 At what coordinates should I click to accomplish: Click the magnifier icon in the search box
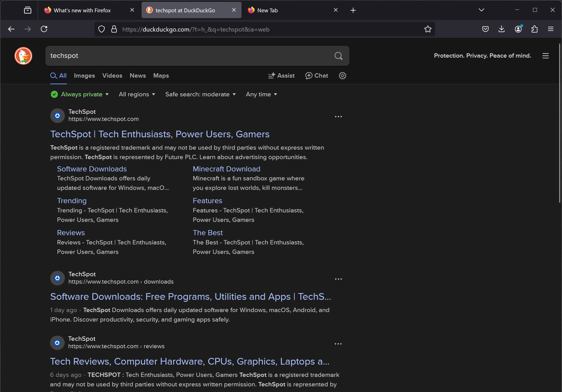(x=338, y=56)
